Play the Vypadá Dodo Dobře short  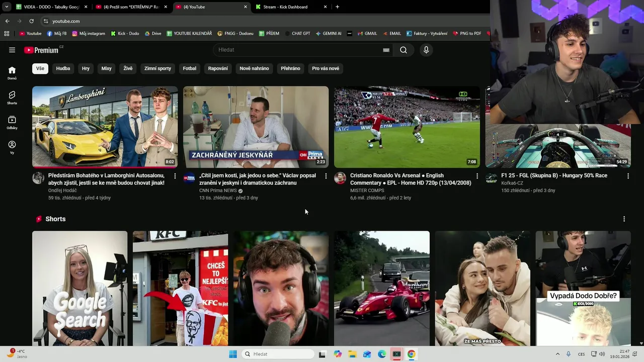583,288
